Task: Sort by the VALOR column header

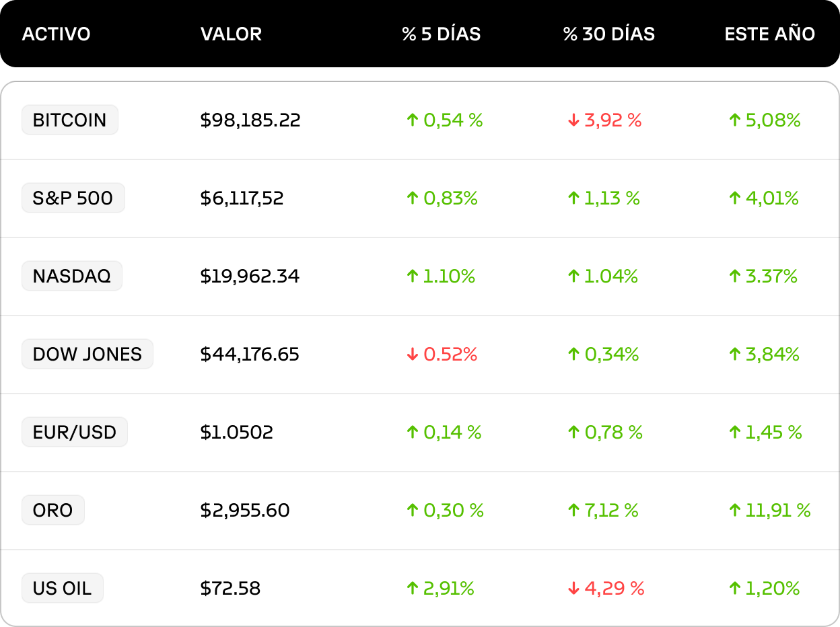Action: [232, 34]
